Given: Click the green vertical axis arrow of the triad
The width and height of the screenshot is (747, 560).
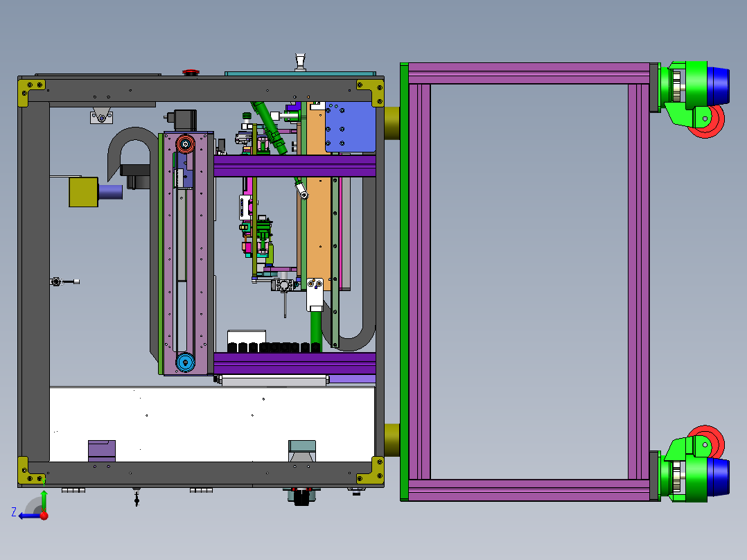Looking at the screenshot, I should click(44, 500).
